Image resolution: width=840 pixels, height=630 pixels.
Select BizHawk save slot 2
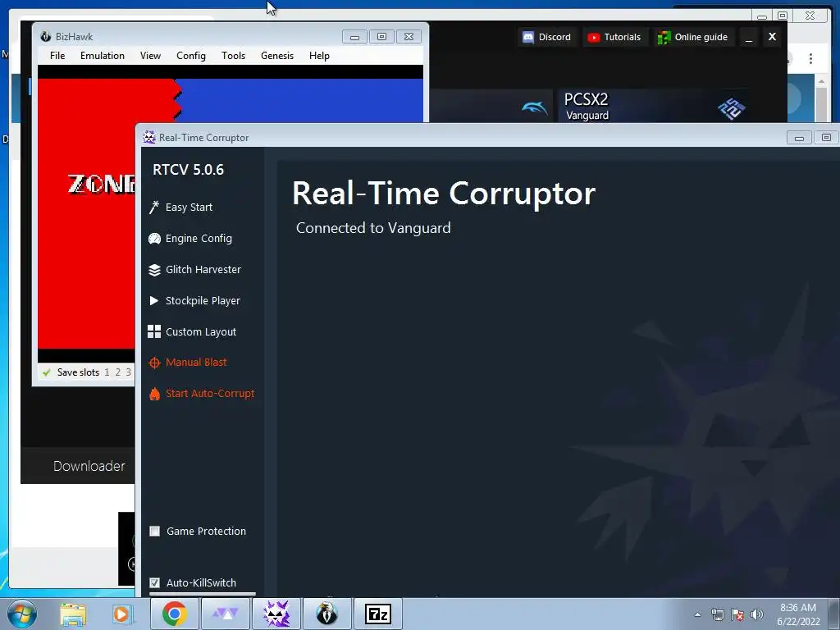118,372
